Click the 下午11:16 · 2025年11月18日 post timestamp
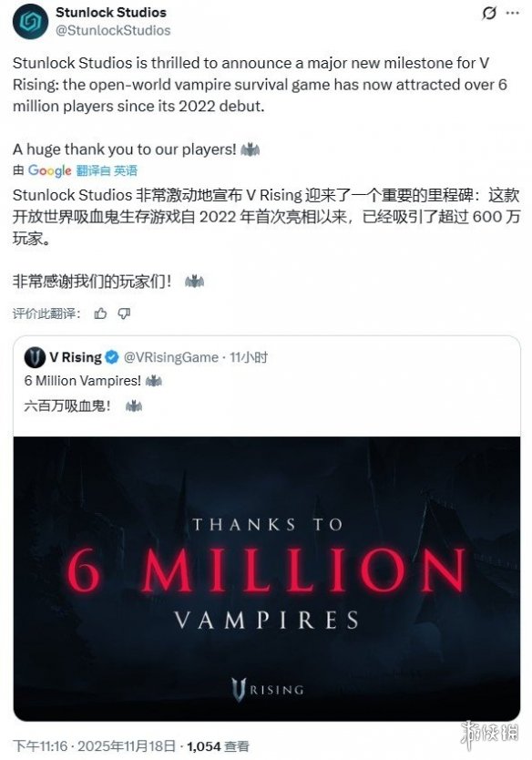The width and height of the screenshot is (532, 760). pyautogui.click(x=94, y=746)
